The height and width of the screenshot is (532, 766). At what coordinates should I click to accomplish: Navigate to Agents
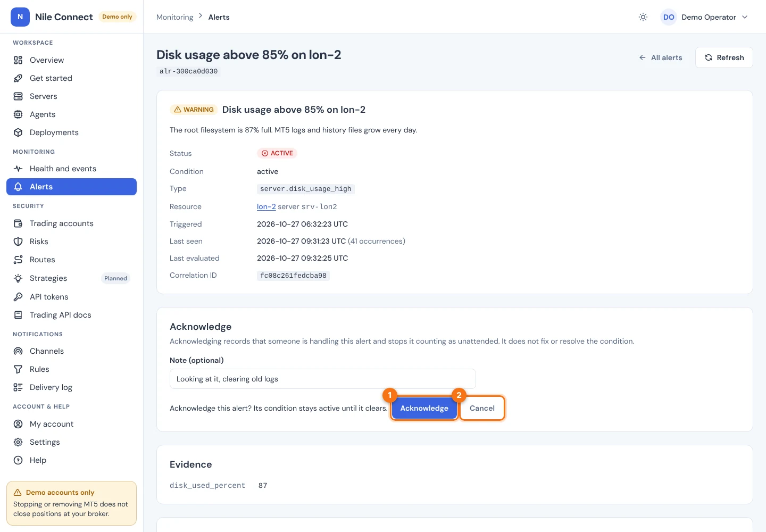[x=71, y=114]
